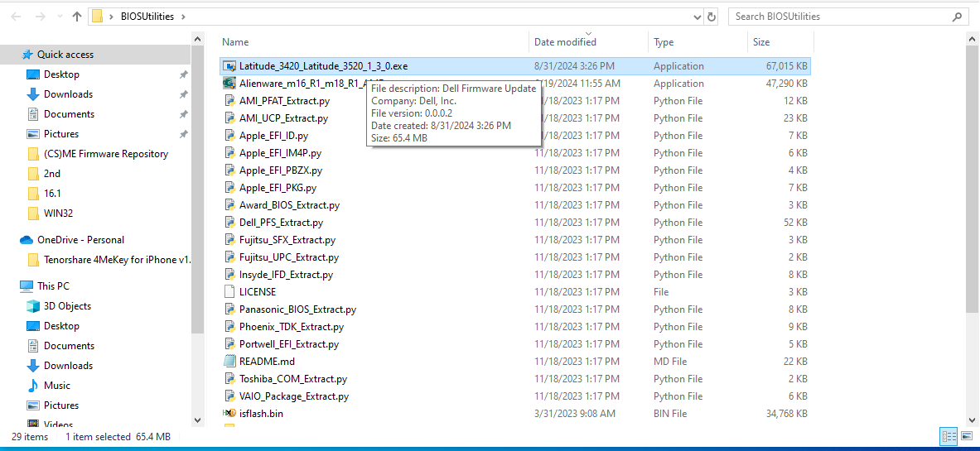The height and width of the screenshot is (451, 980).
Task: Click the BIOSUtilities breadcrumb in the address bar
Action: 147,17
